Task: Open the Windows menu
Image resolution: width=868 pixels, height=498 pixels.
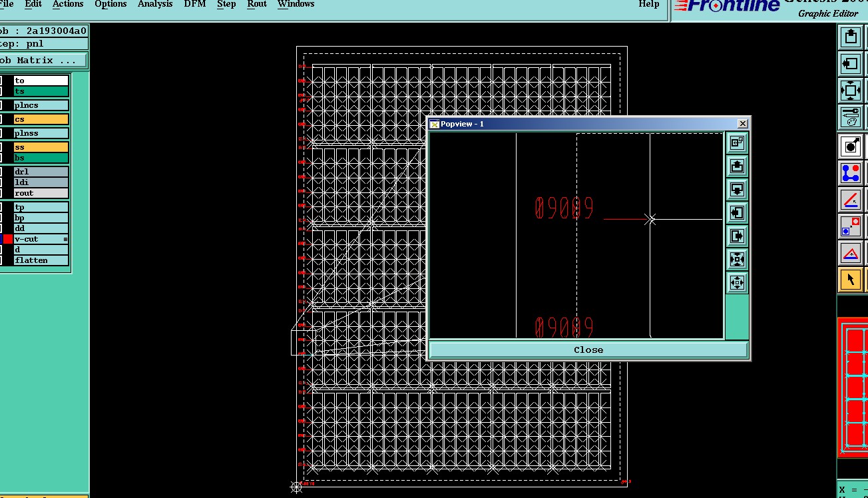Action: (296, 4)
